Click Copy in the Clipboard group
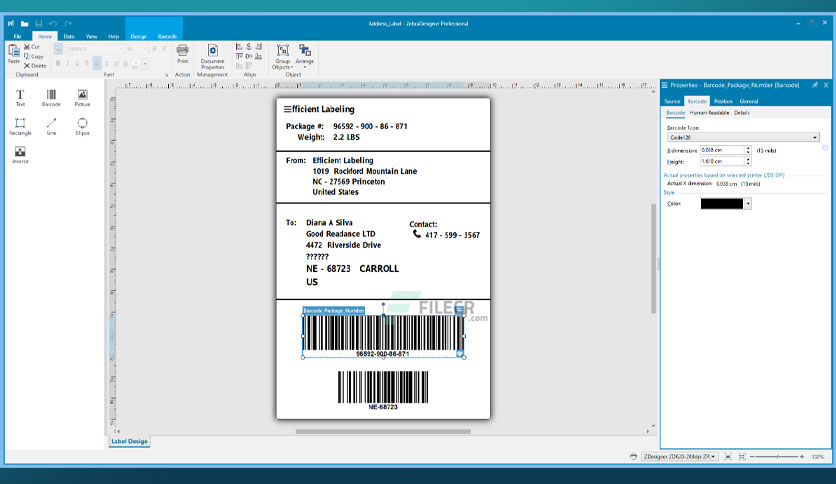Viewport: 836px width, 484px height. (34, 56)
